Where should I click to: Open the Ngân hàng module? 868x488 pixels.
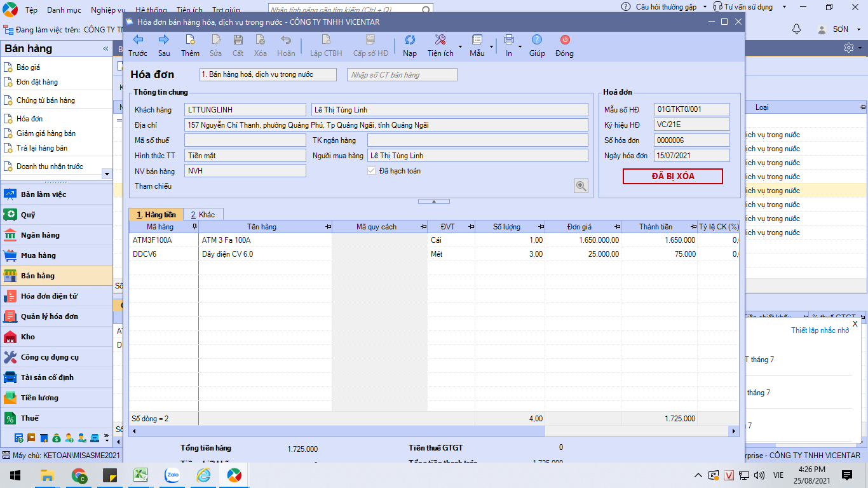point(57,235)
